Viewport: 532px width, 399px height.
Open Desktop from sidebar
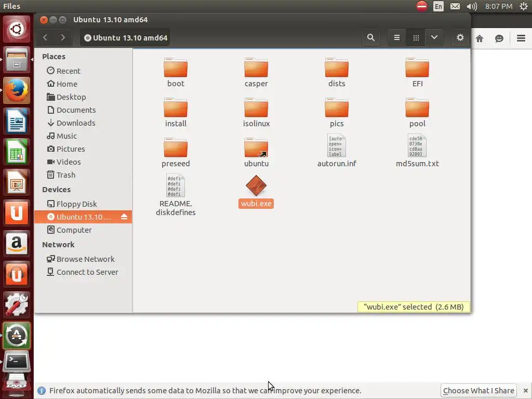tap(83, 97)
